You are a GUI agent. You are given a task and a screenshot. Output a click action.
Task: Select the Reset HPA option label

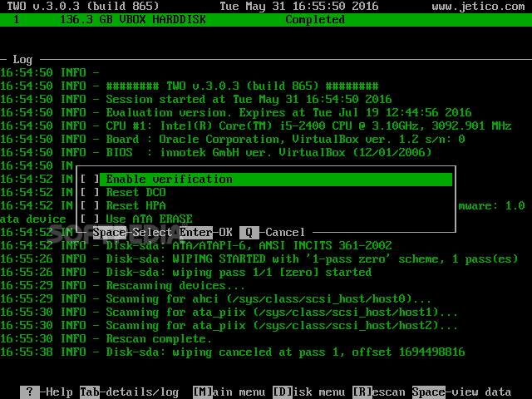[x=135, y=205]
